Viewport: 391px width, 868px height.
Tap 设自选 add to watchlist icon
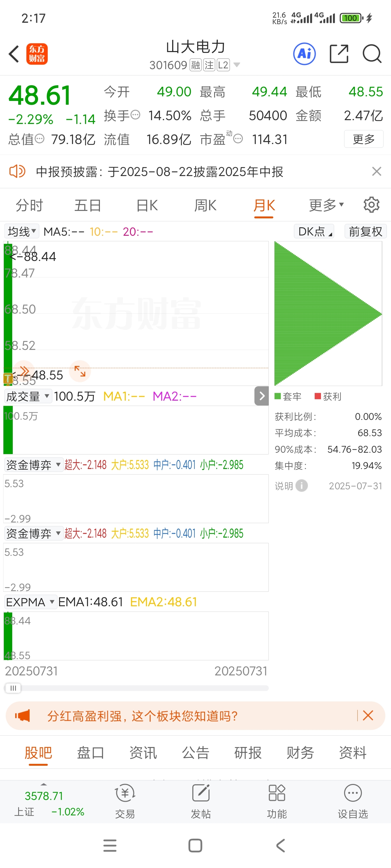point(353,801)
